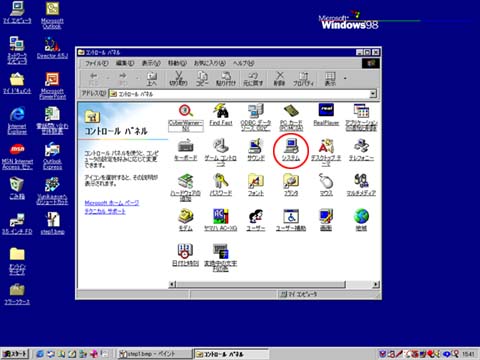Viewport: 480px width, 360px height.
Task: Select the Outlook Express desktop shortcut
Action: click(52, 156)
